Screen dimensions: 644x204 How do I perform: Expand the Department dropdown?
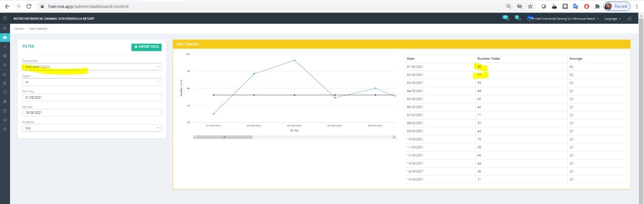click(92, 66)
